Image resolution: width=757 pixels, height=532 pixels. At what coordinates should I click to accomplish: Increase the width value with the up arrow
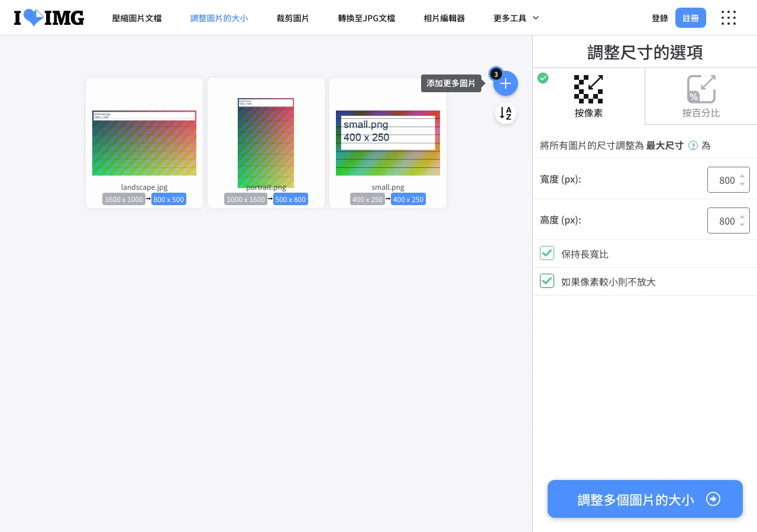[x=742, y=176]
